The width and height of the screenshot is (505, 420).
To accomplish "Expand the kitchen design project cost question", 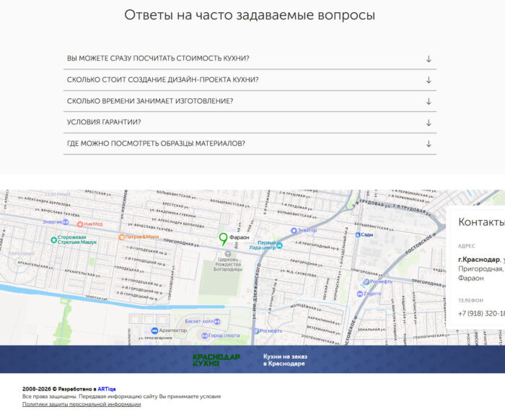I will (x=429, y=80).
